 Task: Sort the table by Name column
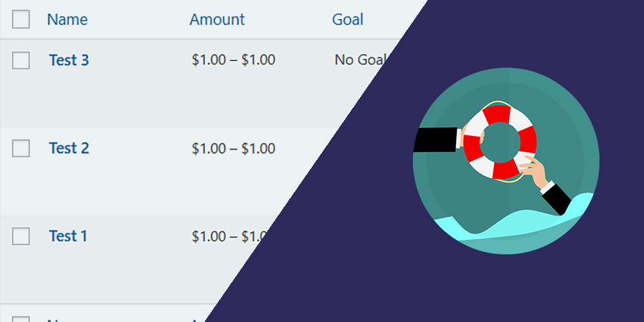coord(68,19)
